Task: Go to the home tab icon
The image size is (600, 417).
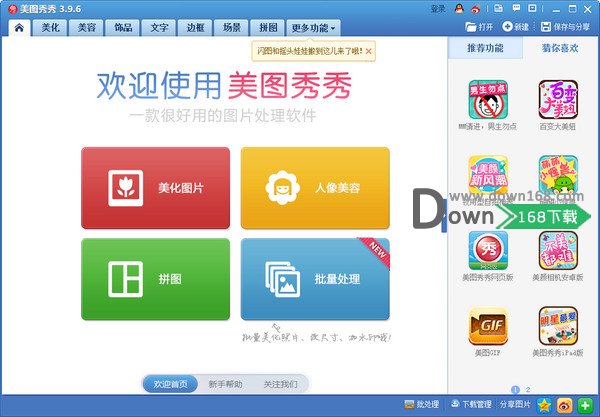Action: (19, 28)
